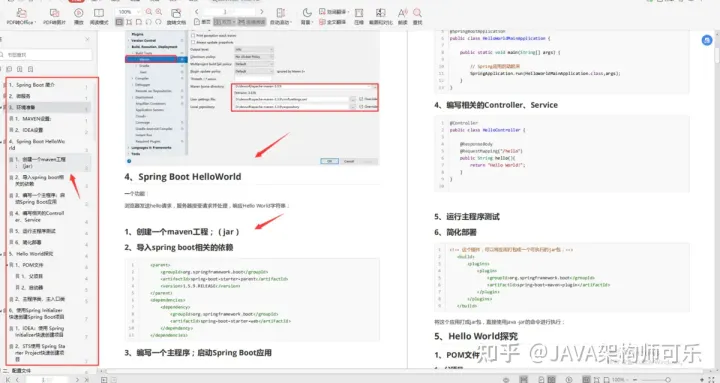The height and width of the screenshot is (383, 720).
Task: Toggle continuous reading layout
Action: click(x=252, y=22)
